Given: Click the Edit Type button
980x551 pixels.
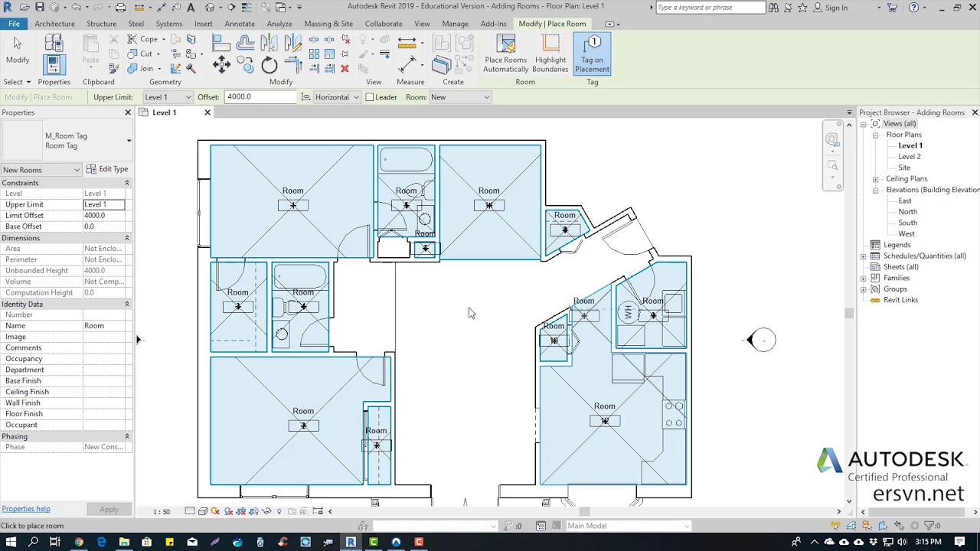Looking at the screenshot, I should point(107,169).
